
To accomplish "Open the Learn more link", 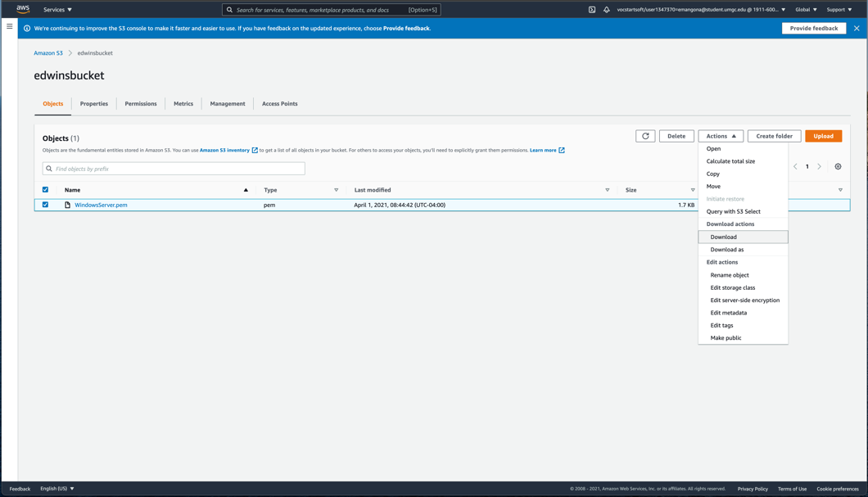I will 543,150.
